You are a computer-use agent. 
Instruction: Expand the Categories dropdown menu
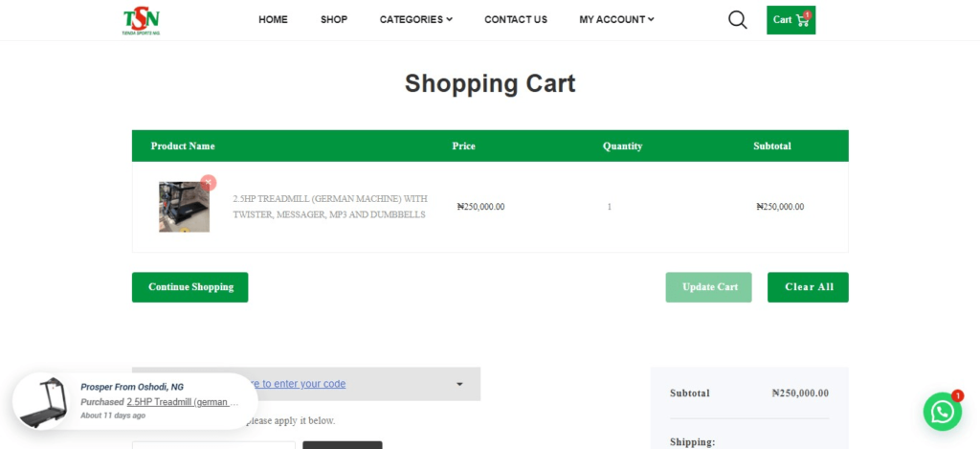(x=415, y=20)
